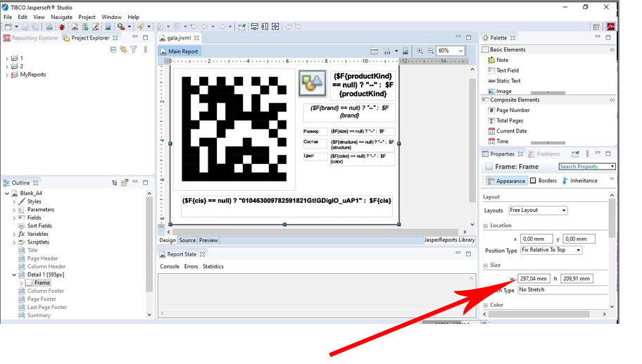
Task: Select Page Header in the Outline tree
Action: (42, 259)
